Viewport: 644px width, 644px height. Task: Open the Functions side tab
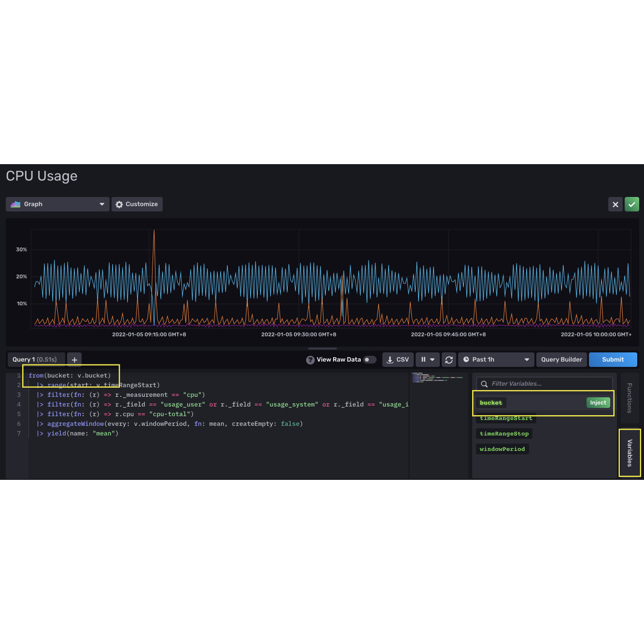[630, 398]
